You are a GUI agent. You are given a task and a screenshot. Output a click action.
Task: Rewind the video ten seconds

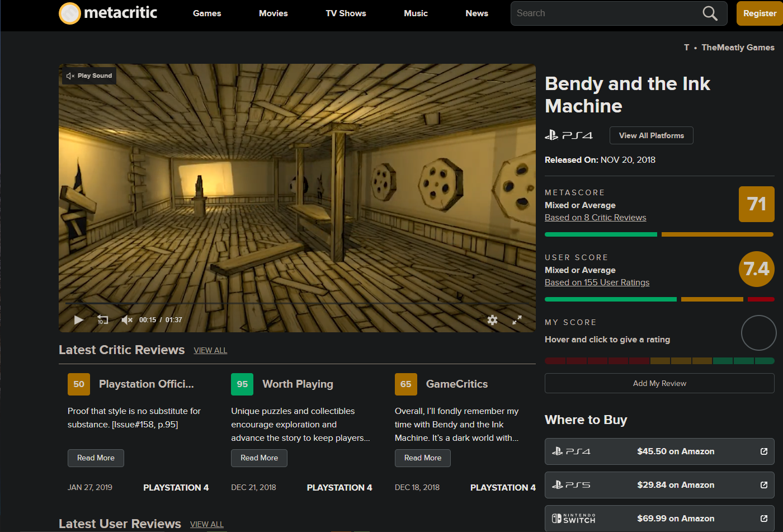(x=102, y=320)
